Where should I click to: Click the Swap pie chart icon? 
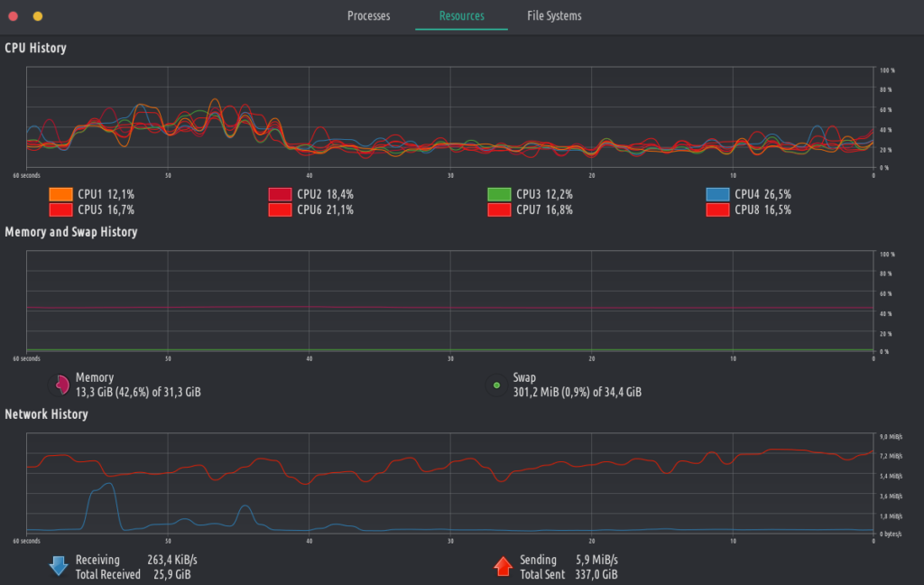click(x=495, y=384)
